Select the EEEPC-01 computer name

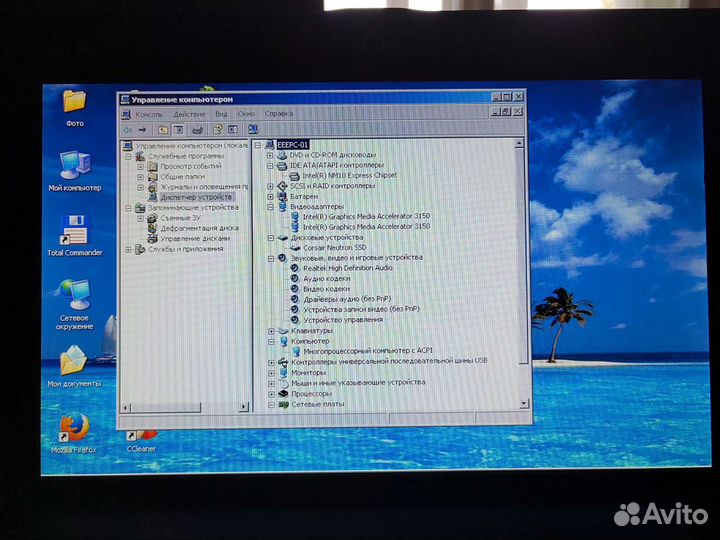tap(292, 145)
